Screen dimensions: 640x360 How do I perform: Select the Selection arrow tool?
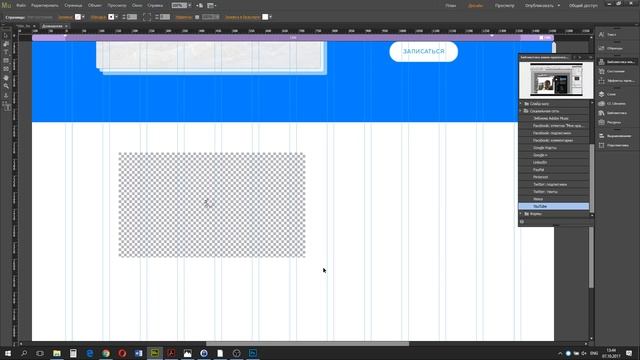(x=6, y=36)
